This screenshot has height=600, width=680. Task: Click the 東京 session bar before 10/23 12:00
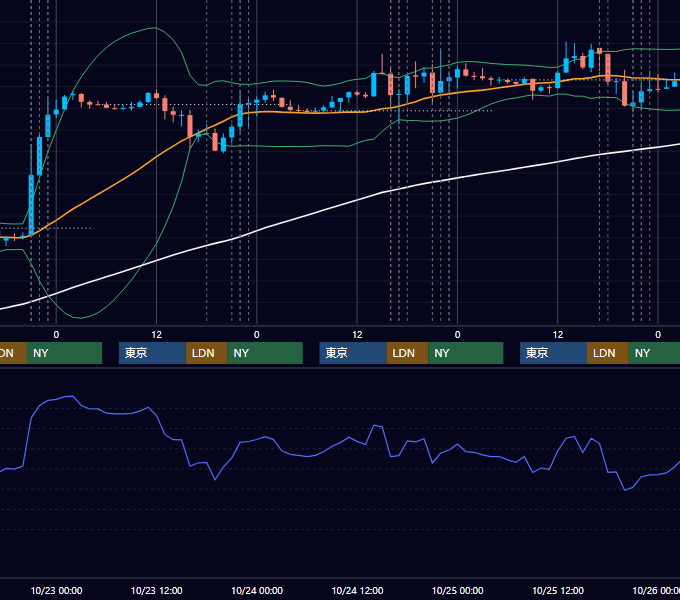[x=152, y=353]
